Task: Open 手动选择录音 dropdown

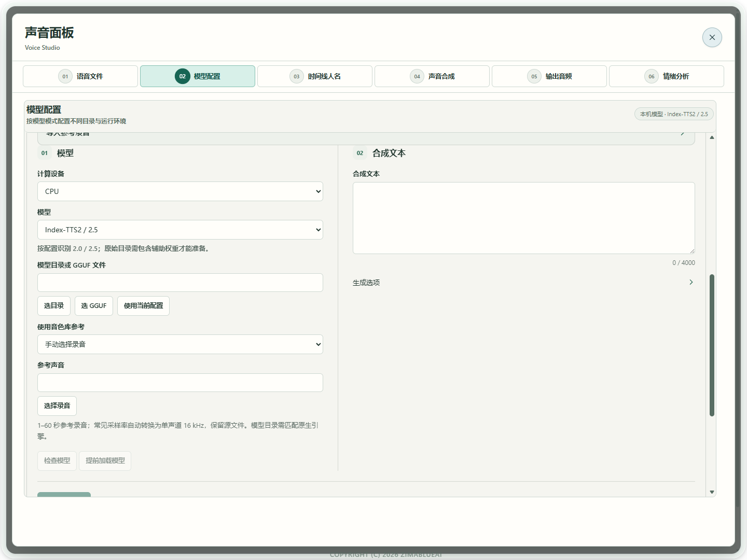Action: point(180,344)
